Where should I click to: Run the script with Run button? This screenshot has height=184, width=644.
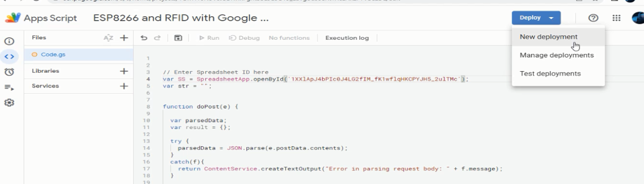(x=209, y=38)
